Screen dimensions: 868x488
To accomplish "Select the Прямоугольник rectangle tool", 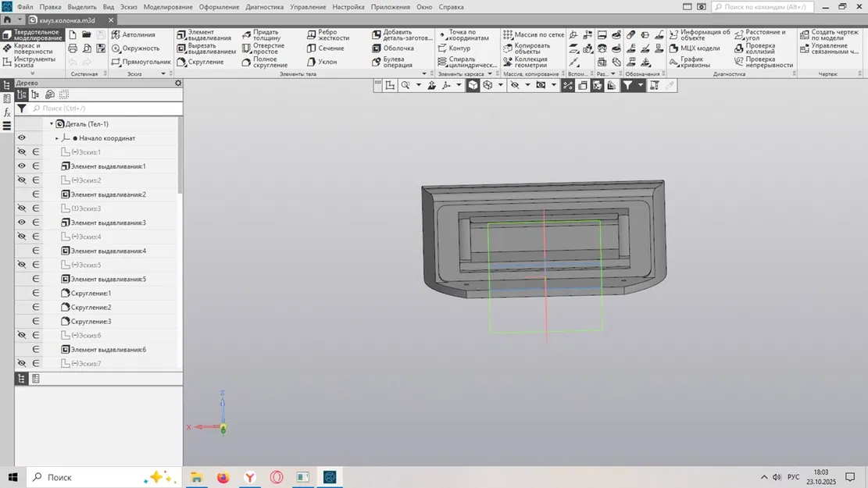I will click(x=141, y=62).
